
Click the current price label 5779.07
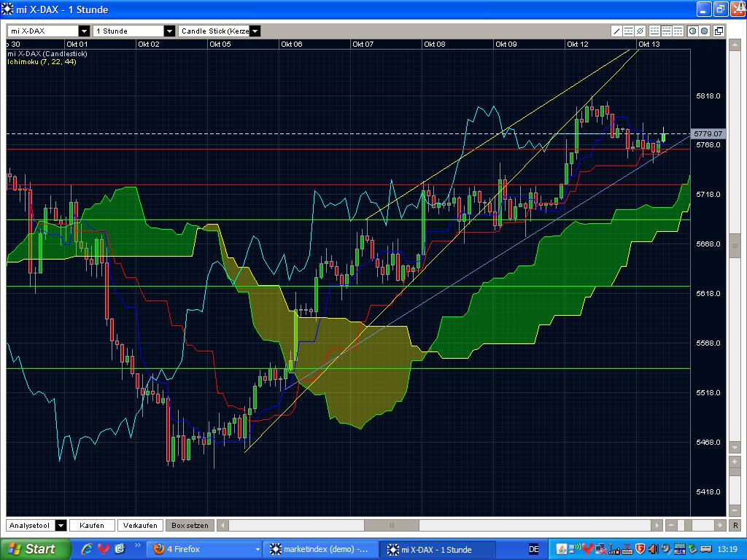[x=708, y=134]
